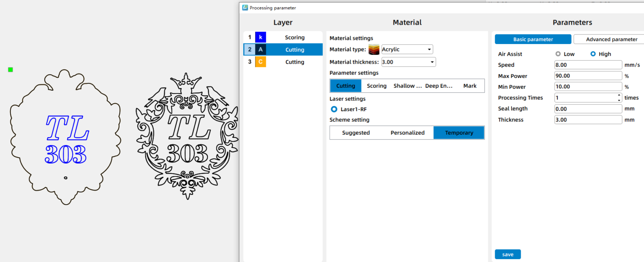Set Air Assist to High
The image size is (644, 262).
point(593,54)
